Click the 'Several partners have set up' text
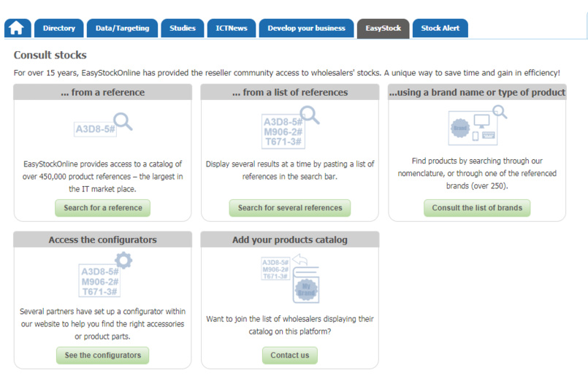 pyautogui.click(x=103, y=324)
